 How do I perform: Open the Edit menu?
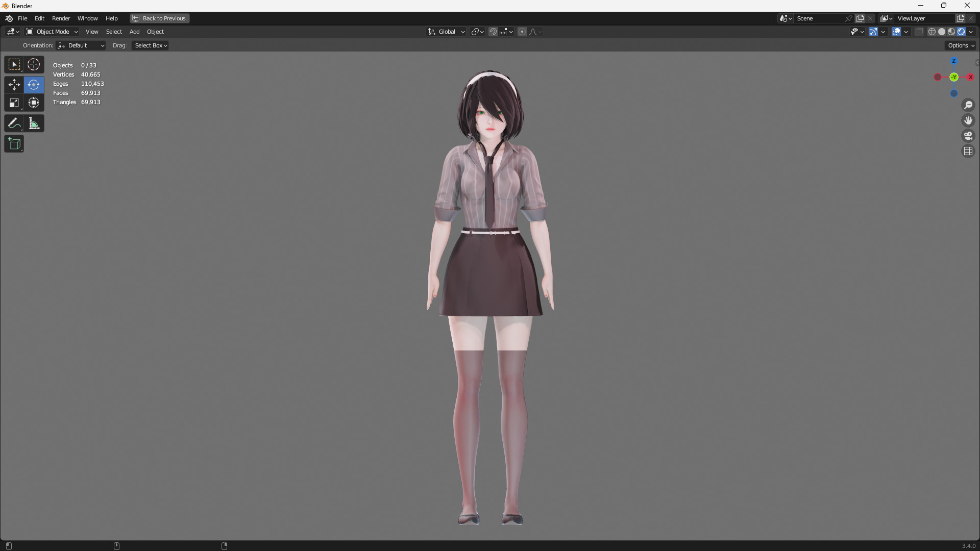coord(39,18)
